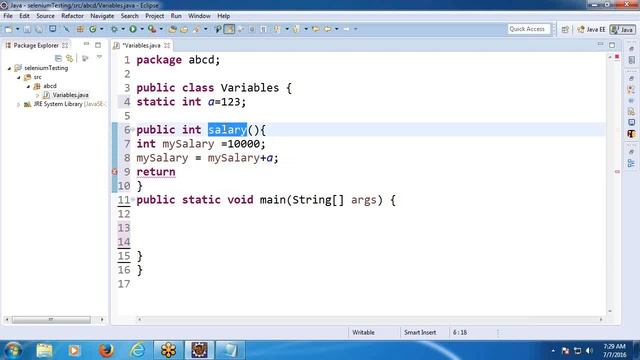Viewport: 640px width, 360px height.
Task: Click the volume speaker tray icon
Action: pos(589,351)
